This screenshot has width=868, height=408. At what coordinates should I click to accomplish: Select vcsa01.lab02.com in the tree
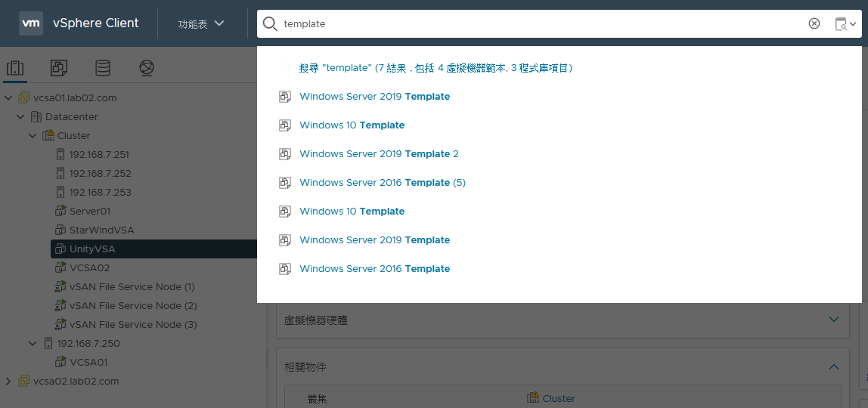76,98
